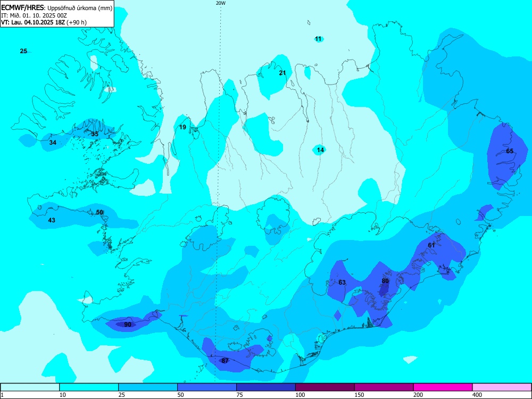Click the precipitation value 61
The width and height of the screenshot is (532, 399).
pyautogui.click(x=431, y=245)
